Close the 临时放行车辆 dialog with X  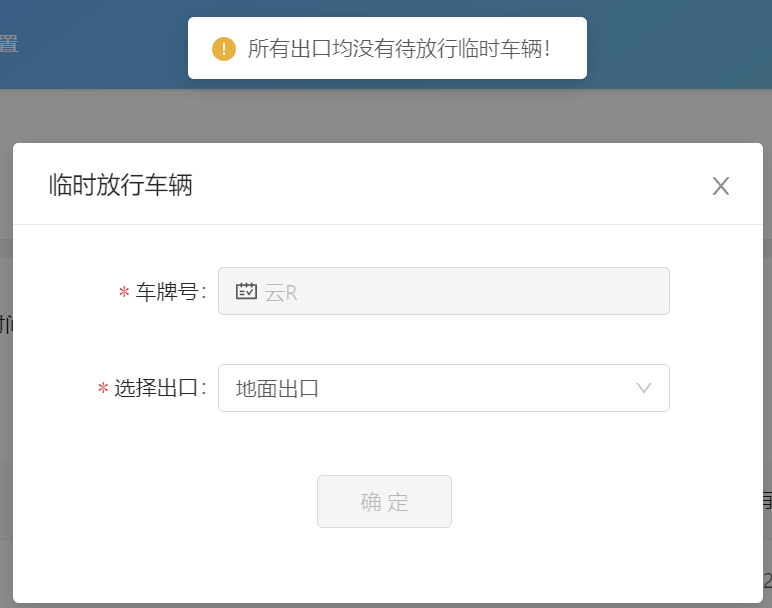(721, 186)
